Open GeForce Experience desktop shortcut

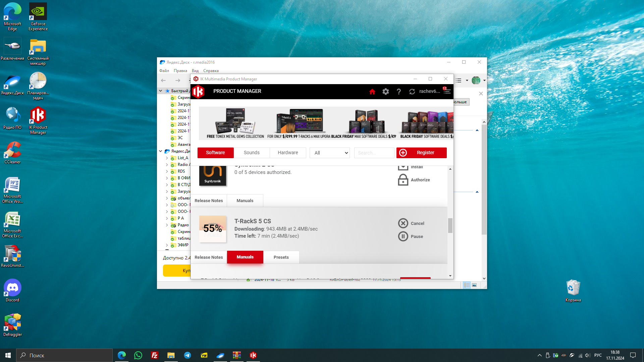coord(38,17)
